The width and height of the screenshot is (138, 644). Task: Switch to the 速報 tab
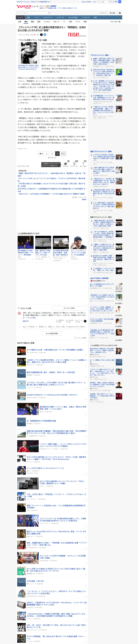pyautogui.click(x=28, y=17)
